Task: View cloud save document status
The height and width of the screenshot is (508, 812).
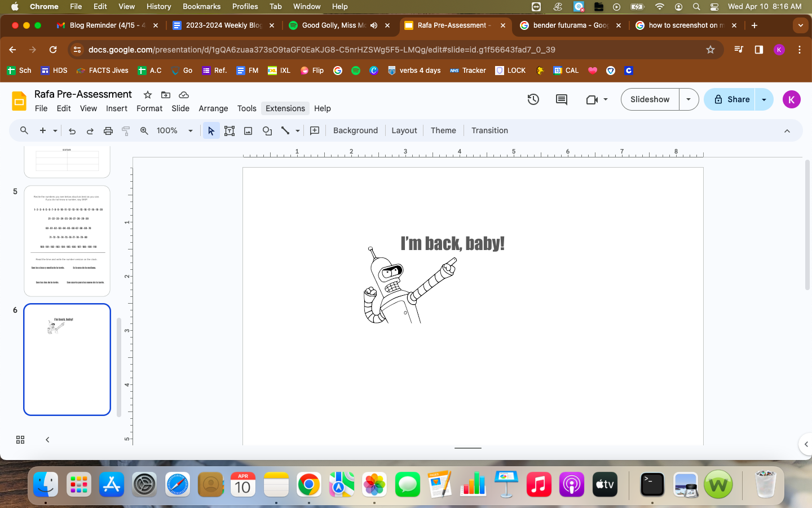Action: tap(184, 94)
